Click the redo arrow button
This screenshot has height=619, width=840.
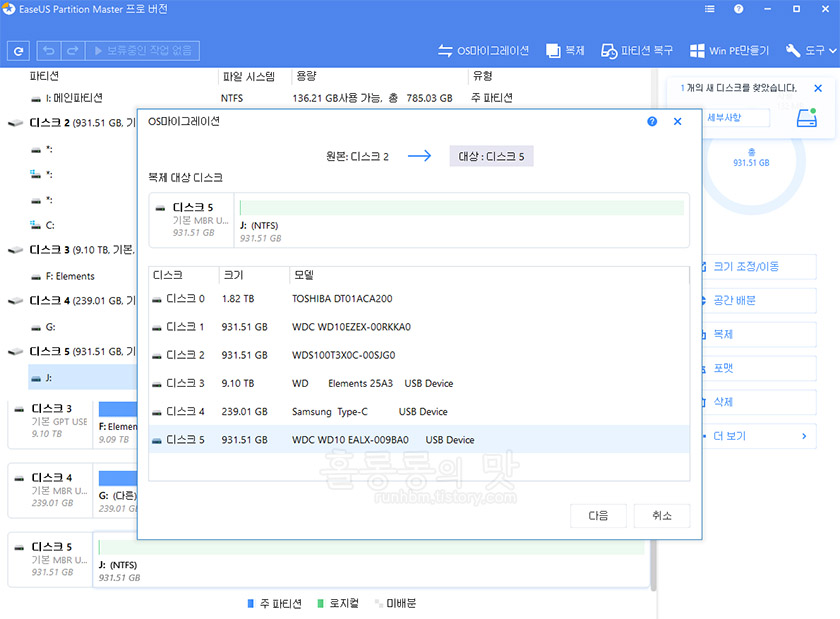[x=73, y=51]
